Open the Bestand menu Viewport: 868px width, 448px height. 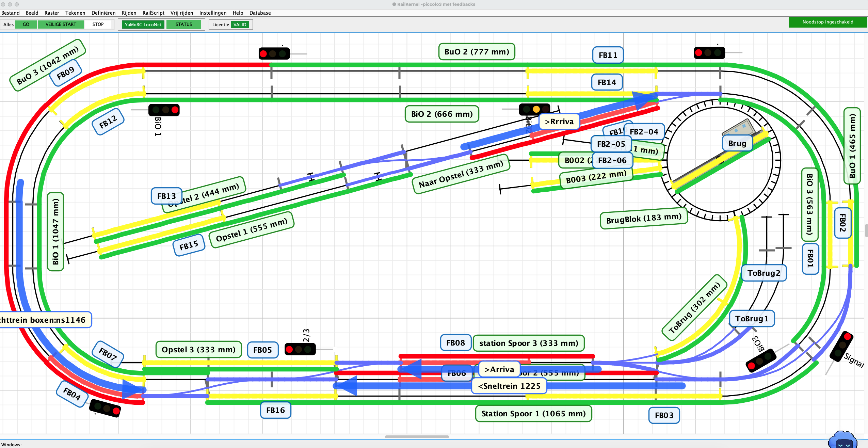[11, 13]
